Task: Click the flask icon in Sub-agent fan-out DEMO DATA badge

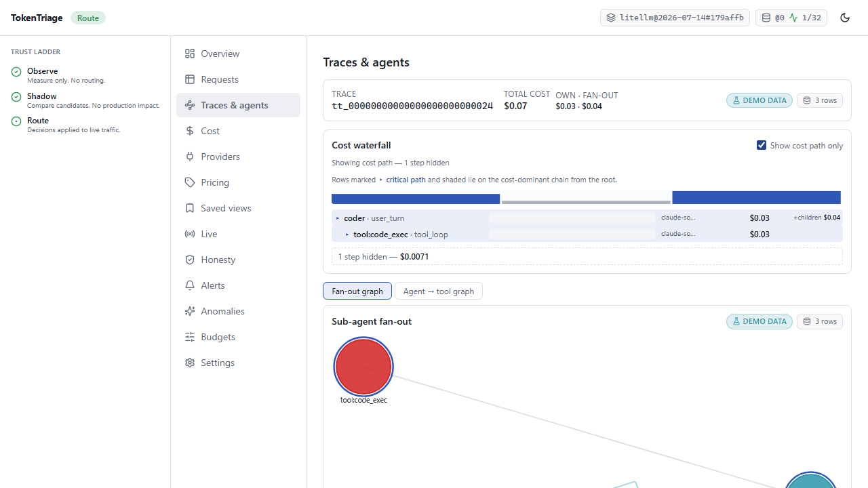Action: tap(736, 321)
